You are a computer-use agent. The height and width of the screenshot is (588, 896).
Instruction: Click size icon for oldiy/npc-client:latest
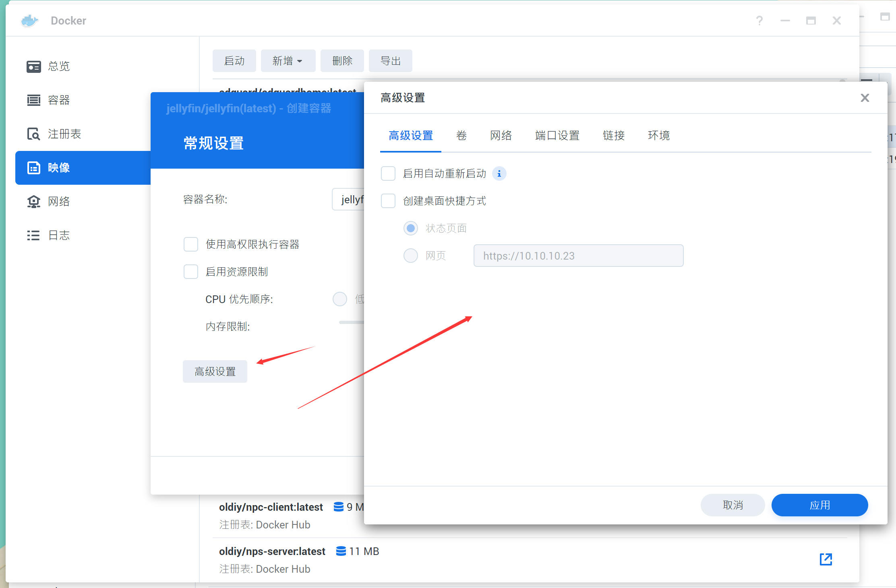tap(339, 507)
